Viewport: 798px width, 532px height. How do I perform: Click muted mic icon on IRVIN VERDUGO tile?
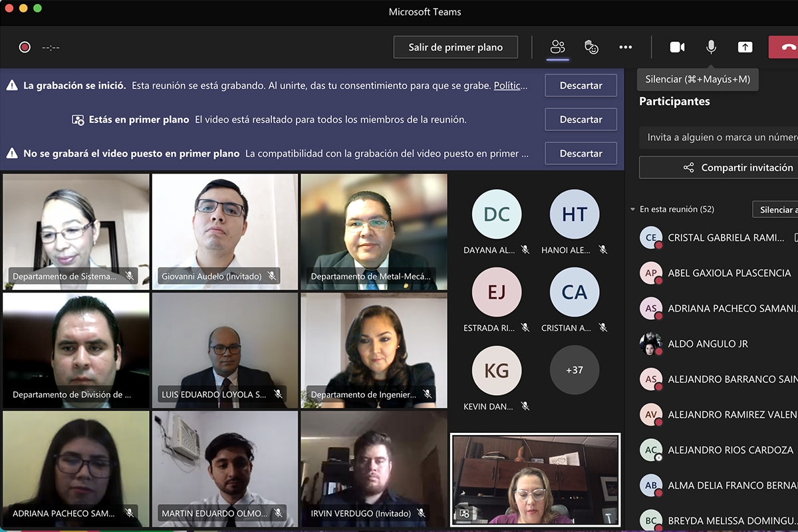(421, 513)
